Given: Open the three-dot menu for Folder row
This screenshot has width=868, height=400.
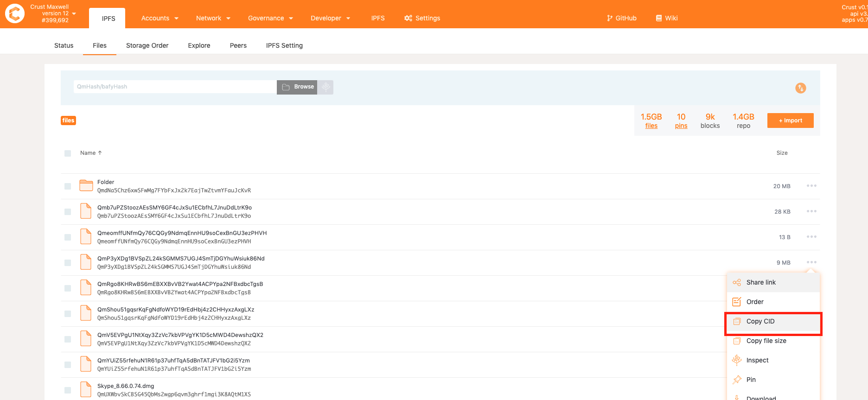Looking at the screenshot, I should tap(811, 186).
